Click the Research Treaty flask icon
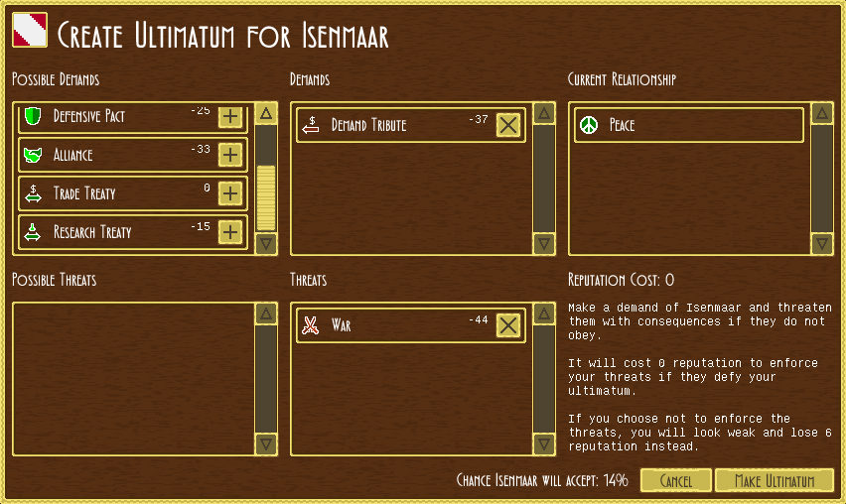846x504 pixels. point(33,232)
